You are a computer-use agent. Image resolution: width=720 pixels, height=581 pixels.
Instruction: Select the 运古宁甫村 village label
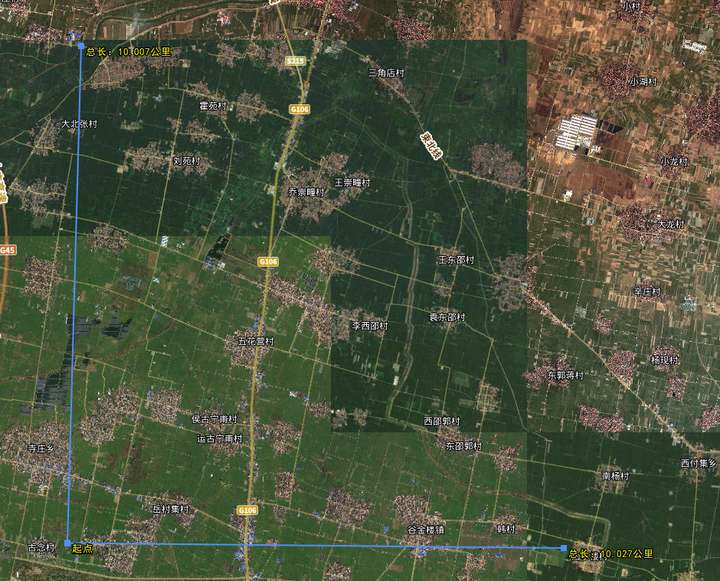(x=219, y=438)
